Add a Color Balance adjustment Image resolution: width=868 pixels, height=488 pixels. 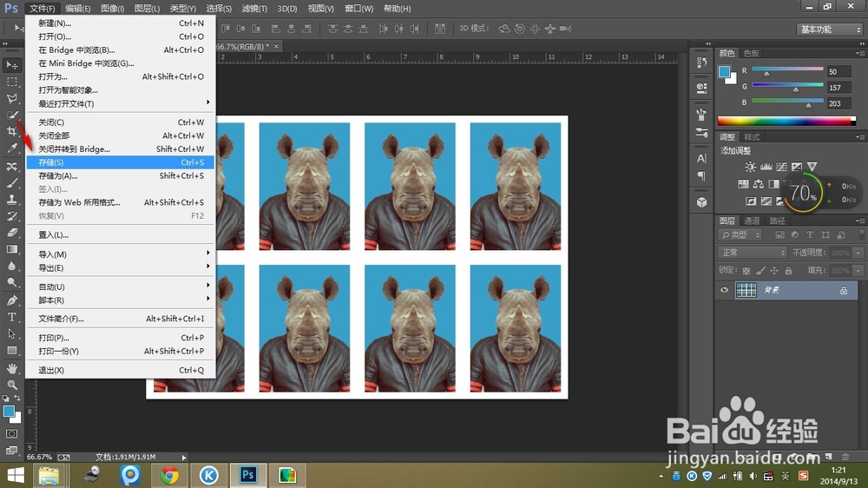(x=759, y=184)
